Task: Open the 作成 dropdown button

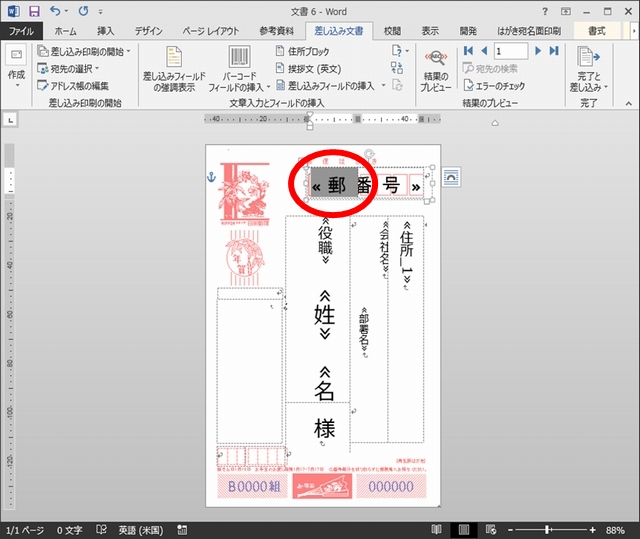Action: pos(16,66)
